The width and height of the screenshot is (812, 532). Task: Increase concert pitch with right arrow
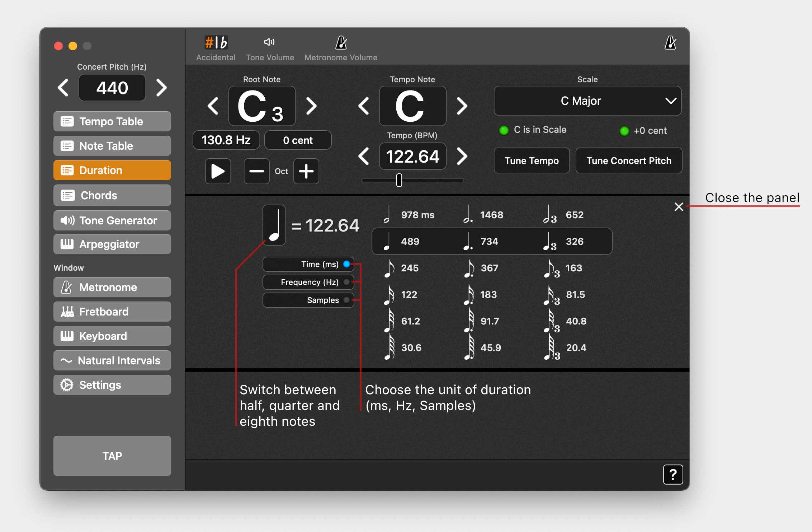coord(161,88)
